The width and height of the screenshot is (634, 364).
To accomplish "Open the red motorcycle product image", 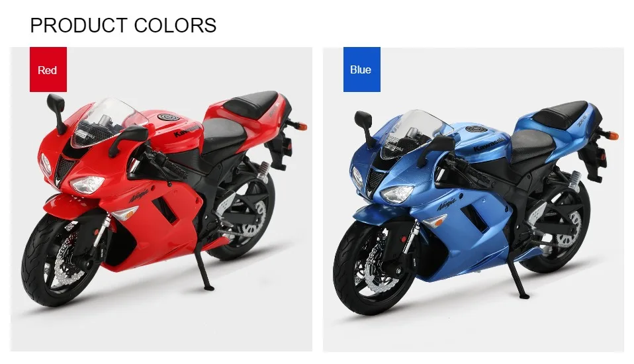I will [x=161, y=199].
